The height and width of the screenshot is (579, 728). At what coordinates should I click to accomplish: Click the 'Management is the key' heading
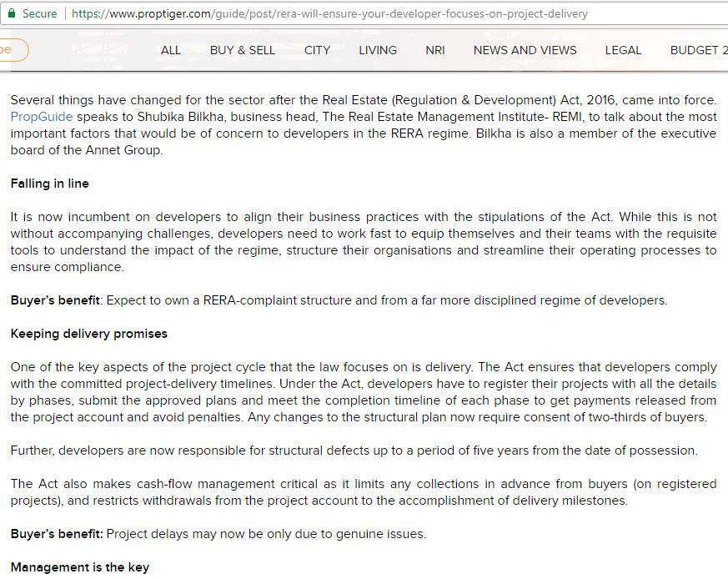80,567
